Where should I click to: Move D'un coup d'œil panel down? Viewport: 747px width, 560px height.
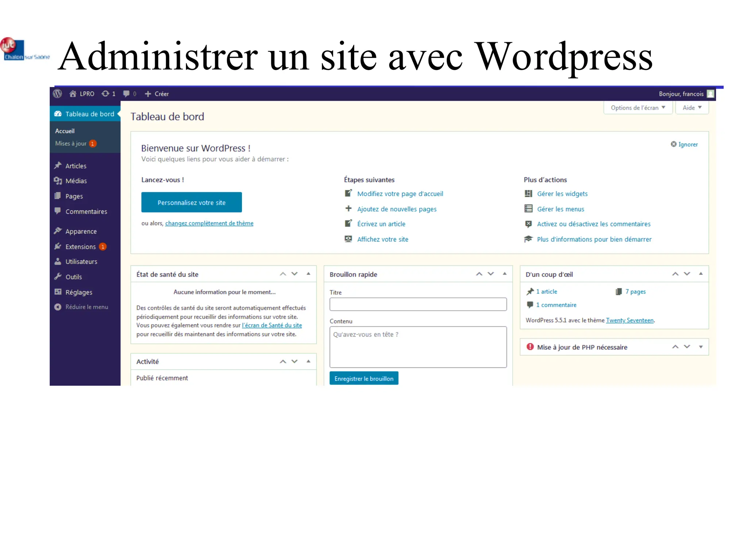687,274
